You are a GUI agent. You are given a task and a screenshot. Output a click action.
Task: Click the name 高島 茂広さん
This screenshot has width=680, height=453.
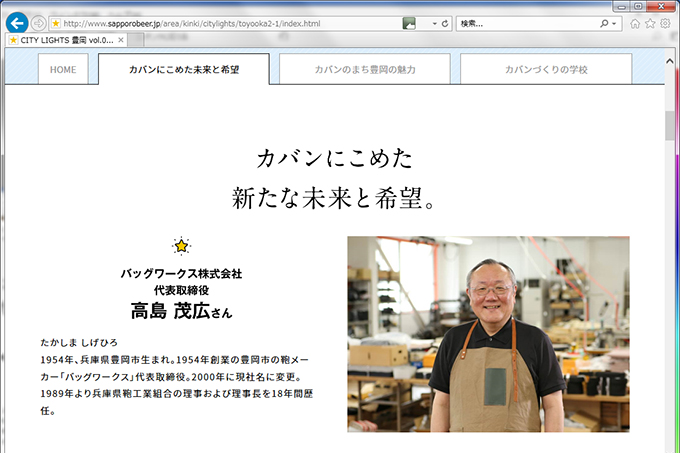coord(181,311)
